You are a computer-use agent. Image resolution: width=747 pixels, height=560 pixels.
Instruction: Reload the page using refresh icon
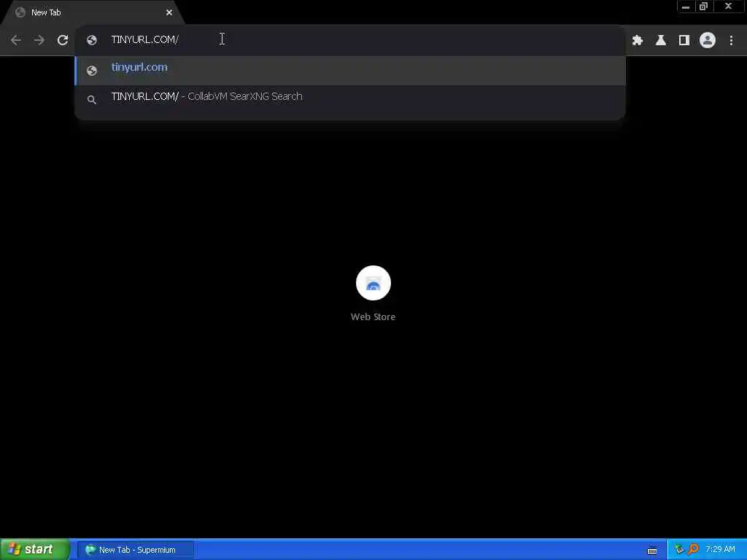tap(63, 40)
